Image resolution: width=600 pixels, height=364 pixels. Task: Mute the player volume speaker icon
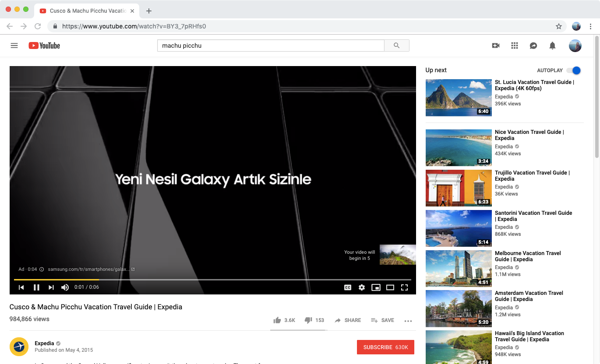(65, 287)
